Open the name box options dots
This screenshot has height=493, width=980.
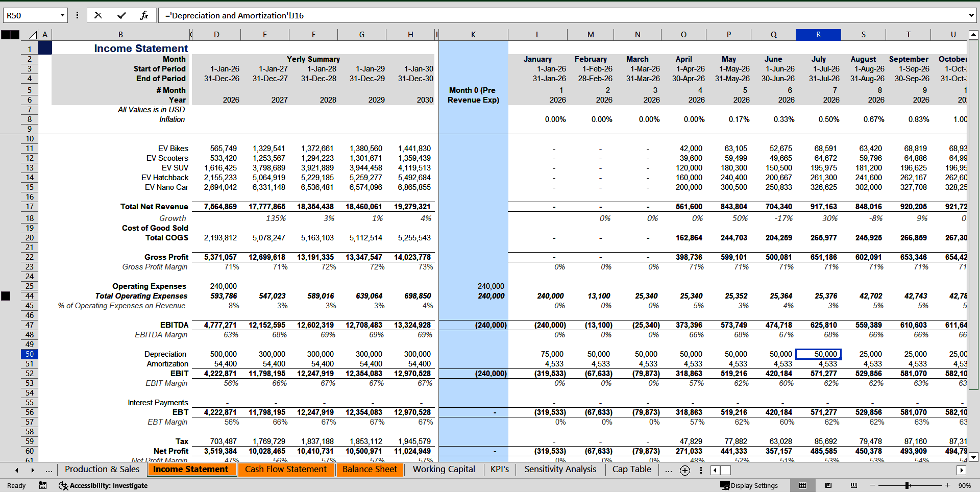coord(77,15)
